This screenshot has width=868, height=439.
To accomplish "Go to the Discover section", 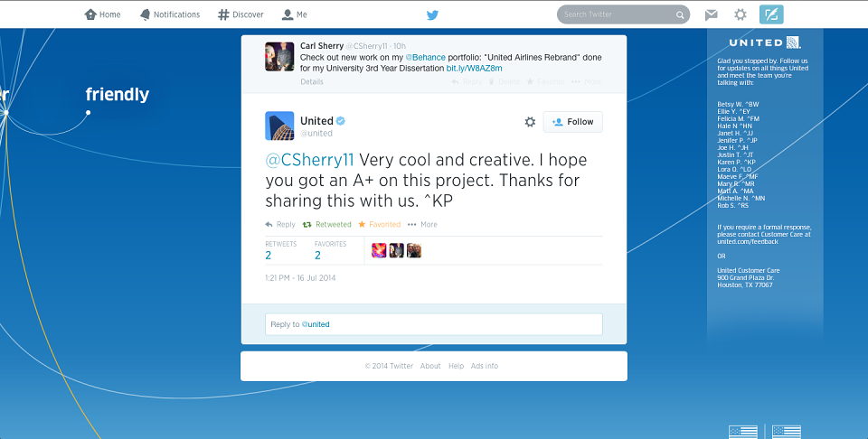I will 241,14.
